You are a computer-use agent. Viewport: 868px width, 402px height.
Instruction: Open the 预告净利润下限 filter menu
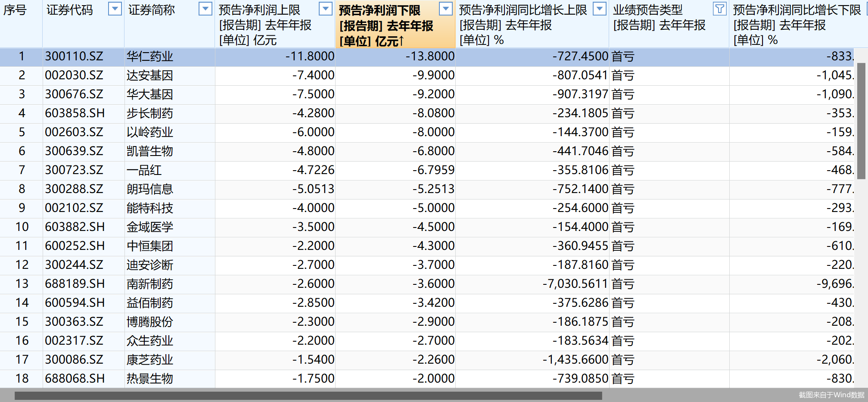(445, 9)
